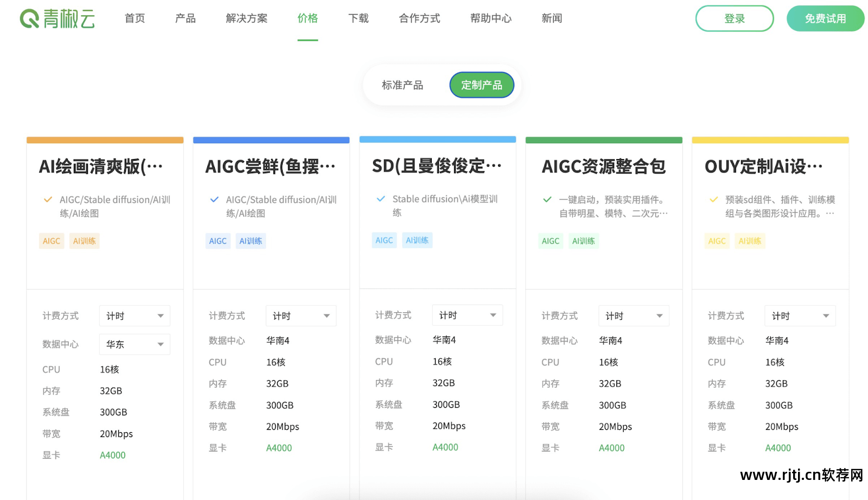The width and height of the screenshot is (868, 500).
Task: Click 16核 value in AIGC资源整合包 card
Action: [609, 362]
